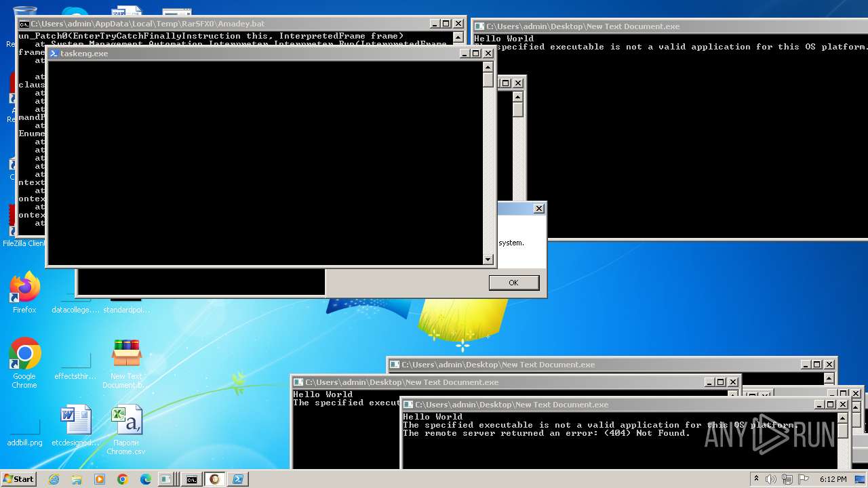Viewport: 868px width, 488px height.
Task: Click the top-right New Text Document.exe title bar icon
Action: click(480, 26)
